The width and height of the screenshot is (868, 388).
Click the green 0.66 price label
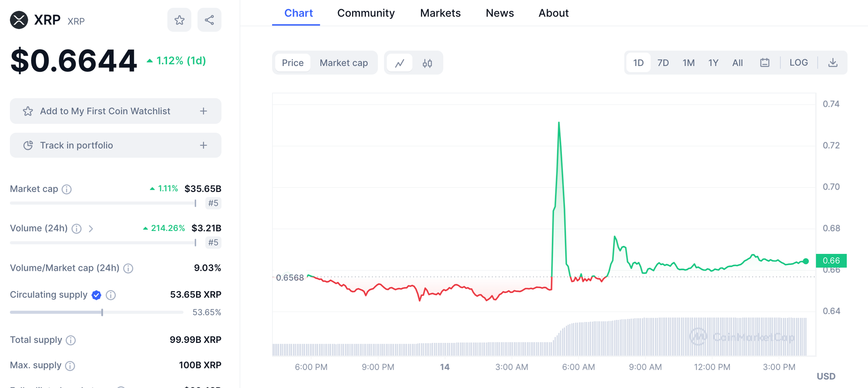click(x=831, y=260)
